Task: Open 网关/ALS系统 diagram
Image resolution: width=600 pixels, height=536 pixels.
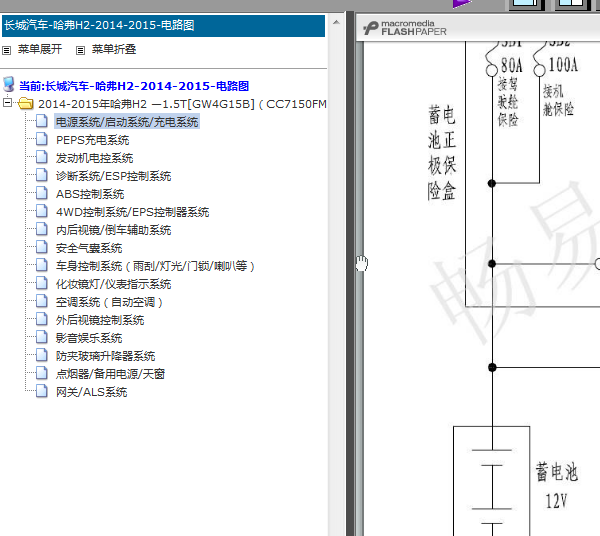Action: click(x=91, y=392)
